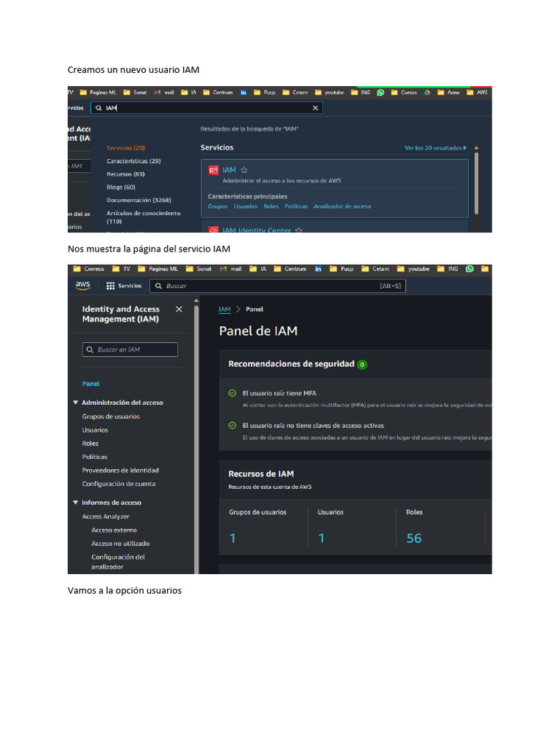Open Acceso no utilizado in the sidebar

pos(120,543)
